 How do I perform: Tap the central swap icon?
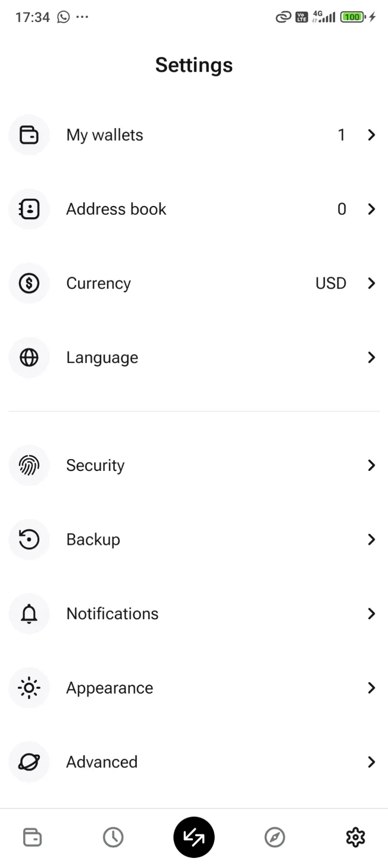pyautogui.click(x=193, y=836)
